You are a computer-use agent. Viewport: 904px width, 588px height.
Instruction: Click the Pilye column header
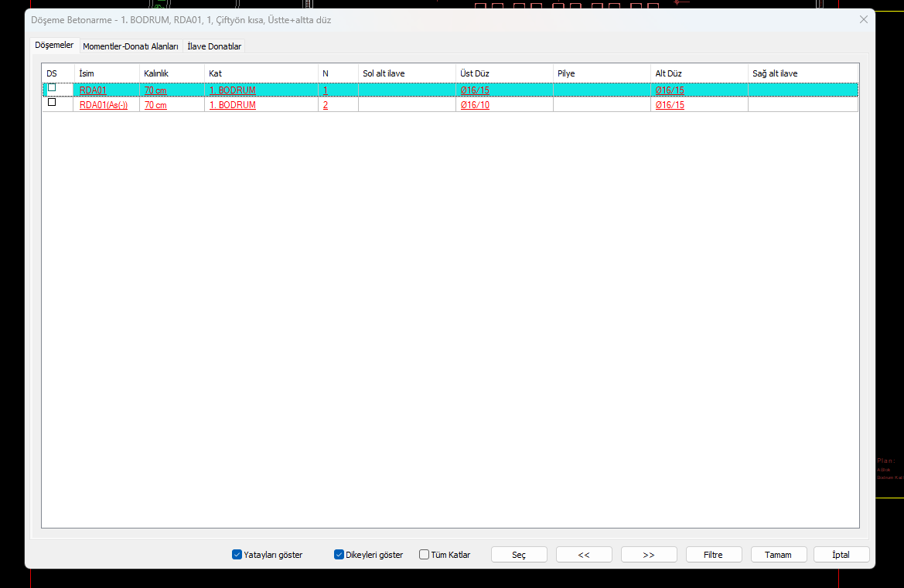point(602,73)
